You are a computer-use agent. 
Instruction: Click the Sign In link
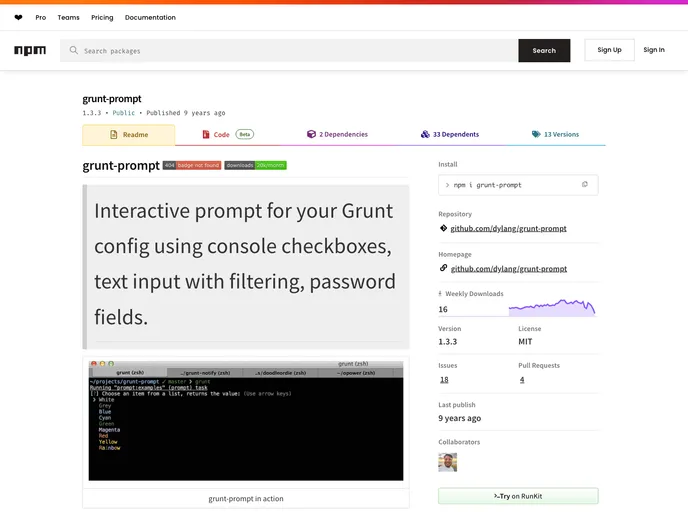654,50
